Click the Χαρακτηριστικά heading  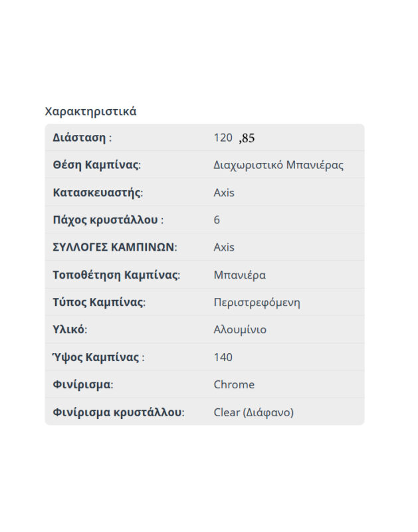[x=90, y=111]
